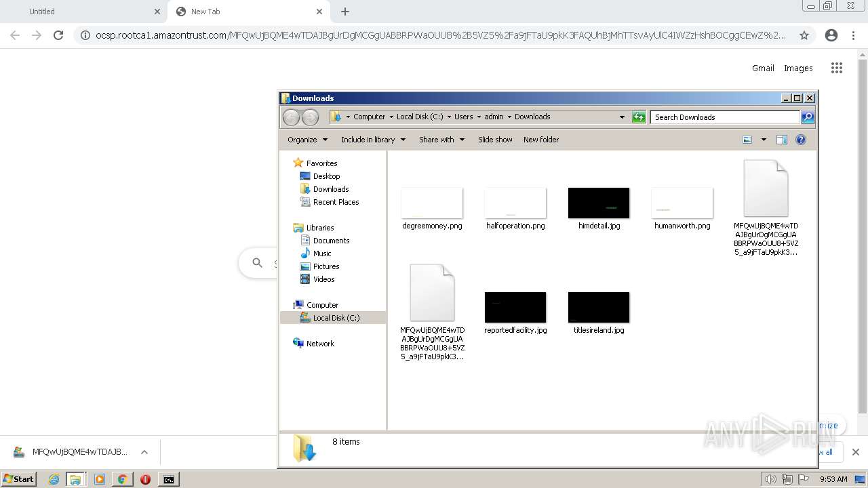Click the media player taskbar icon

pyautogui.click(x=100, y=479)
